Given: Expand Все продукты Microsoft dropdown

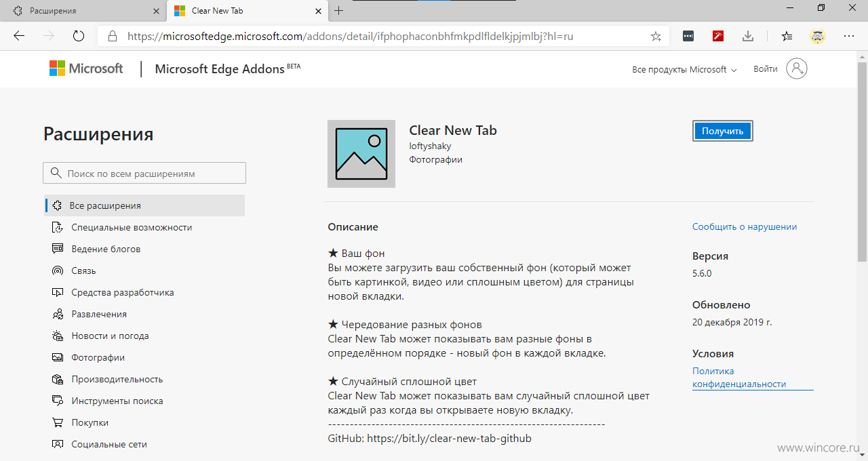Looking at the screenshot, I should pyautogui.click(x=684, y=69).
